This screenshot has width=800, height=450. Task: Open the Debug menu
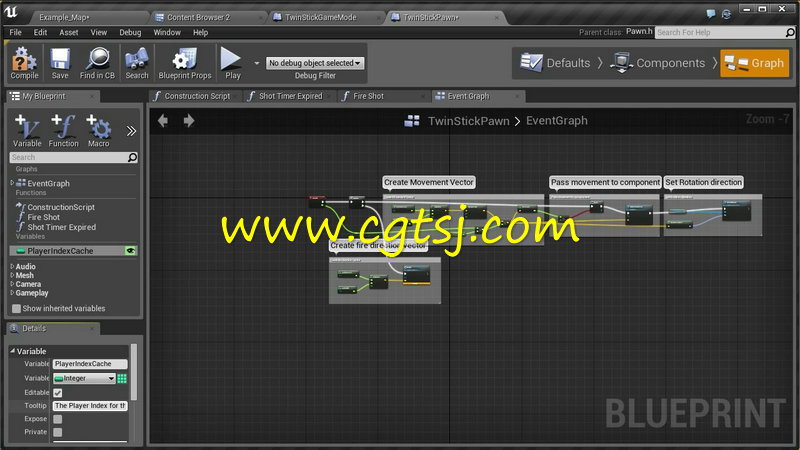pos(130,32)
